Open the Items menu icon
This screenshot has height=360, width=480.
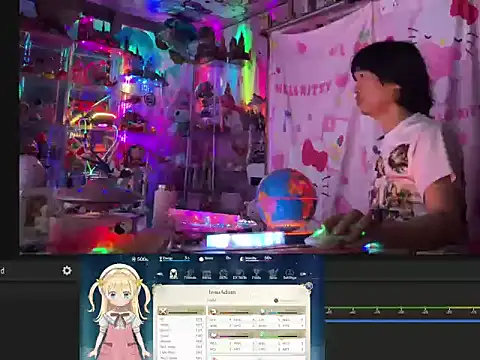point(207,274)
